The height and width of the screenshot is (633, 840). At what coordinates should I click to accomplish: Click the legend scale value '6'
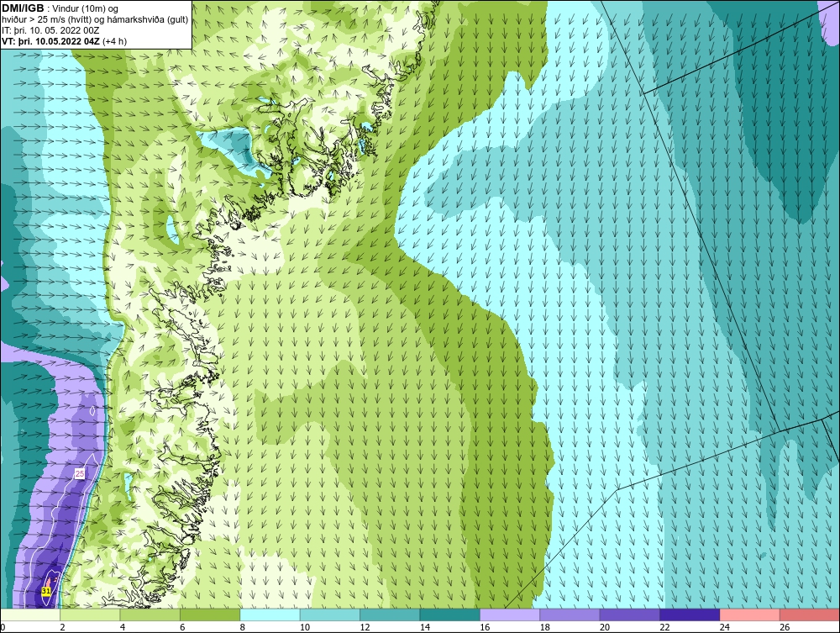(182, 627)
